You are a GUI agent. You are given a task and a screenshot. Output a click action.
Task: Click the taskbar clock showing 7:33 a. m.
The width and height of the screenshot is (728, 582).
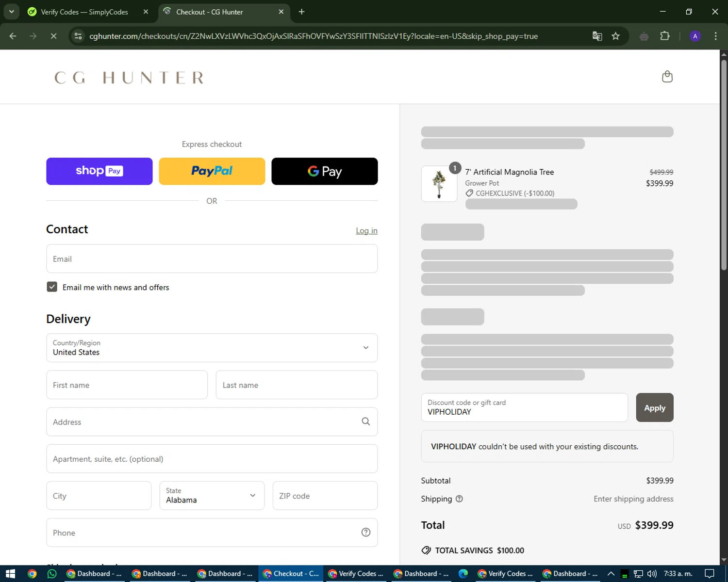point(678,574)
